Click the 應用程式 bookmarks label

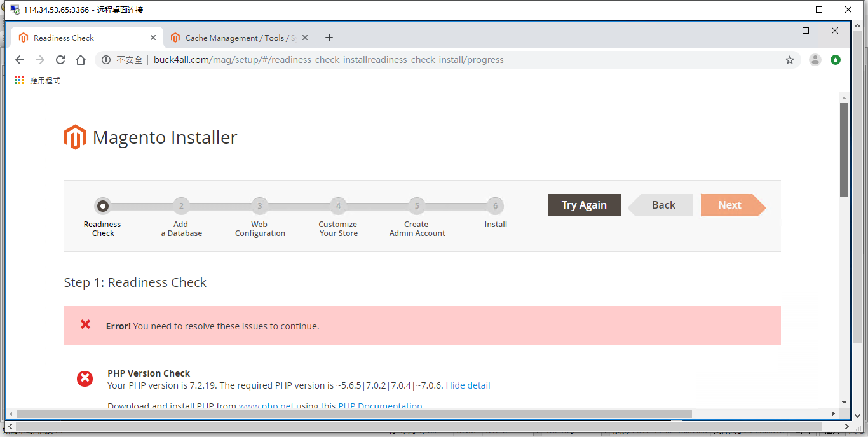45,81
